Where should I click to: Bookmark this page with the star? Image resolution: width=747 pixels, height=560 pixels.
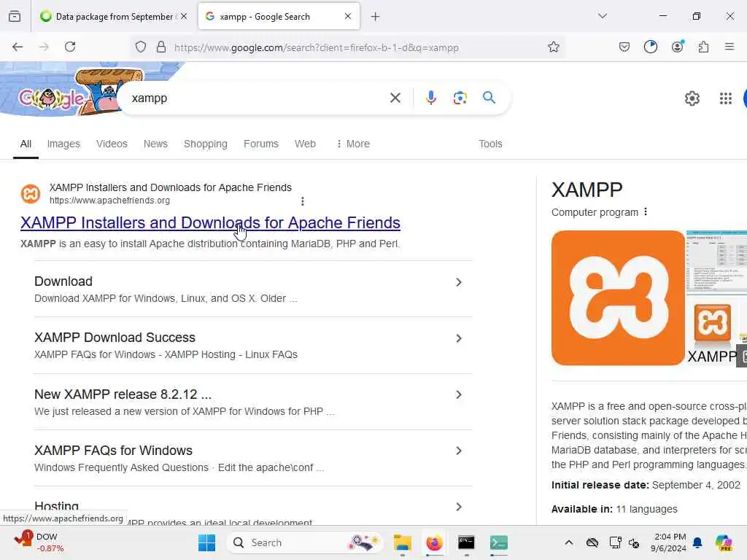tap(553, 47)
